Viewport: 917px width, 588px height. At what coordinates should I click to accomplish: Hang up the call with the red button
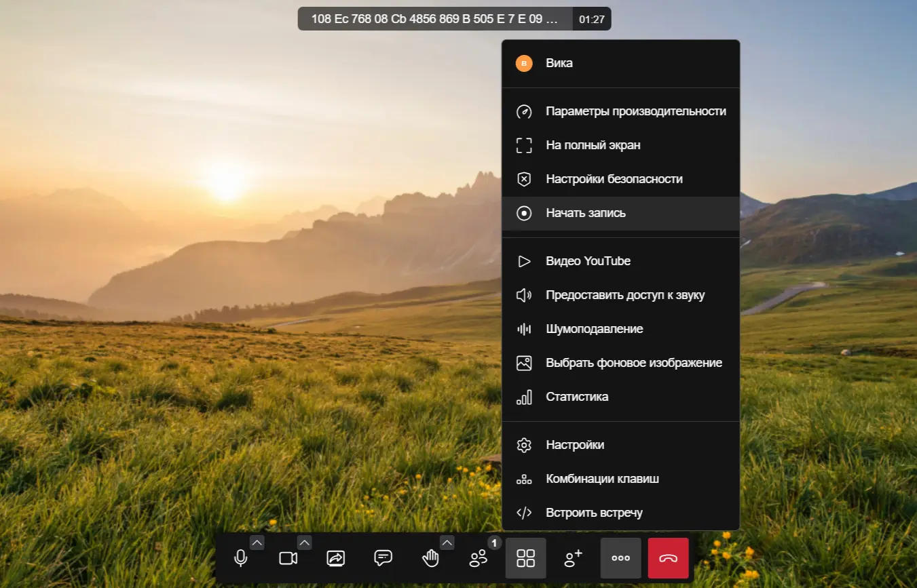(669, 558)
